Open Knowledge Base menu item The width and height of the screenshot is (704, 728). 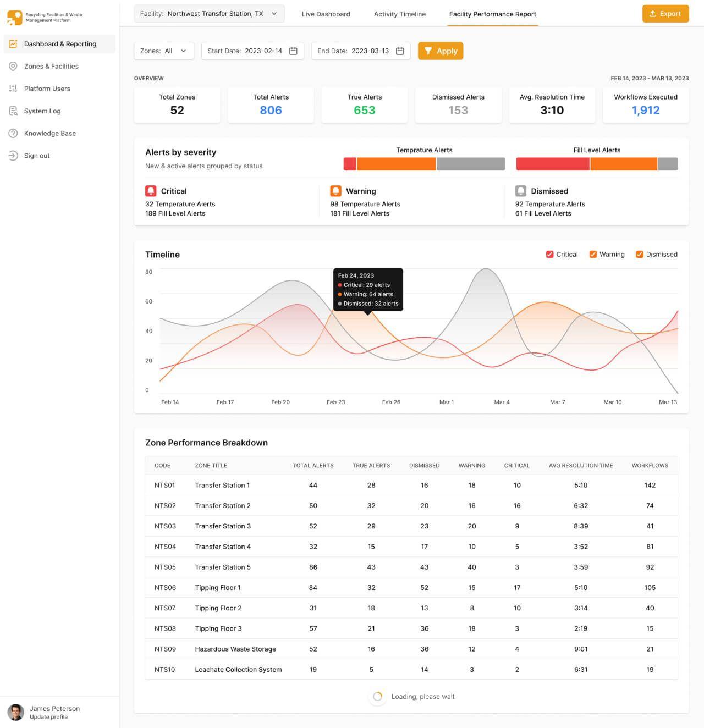click(59, 134)
